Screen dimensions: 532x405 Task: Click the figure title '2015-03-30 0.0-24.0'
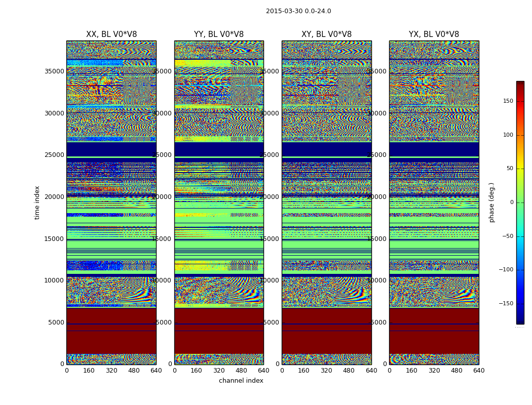[298, 11]
